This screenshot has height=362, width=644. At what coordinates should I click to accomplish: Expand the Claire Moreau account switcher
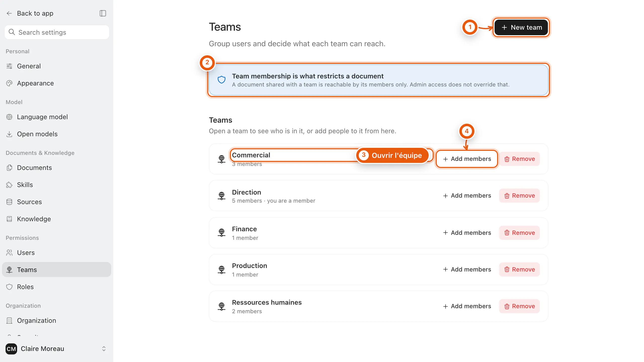[x=104, y=349]
